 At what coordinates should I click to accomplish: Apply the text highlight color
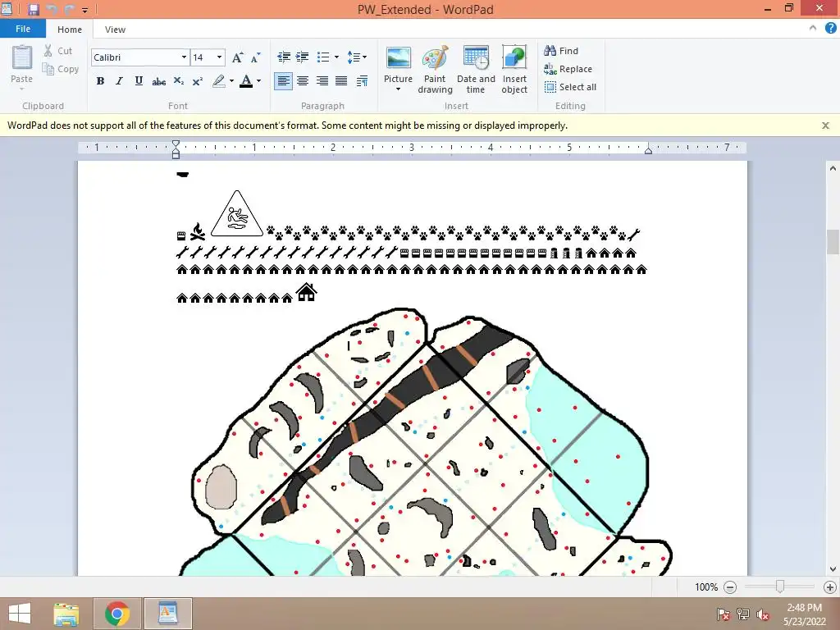(218, 81)
